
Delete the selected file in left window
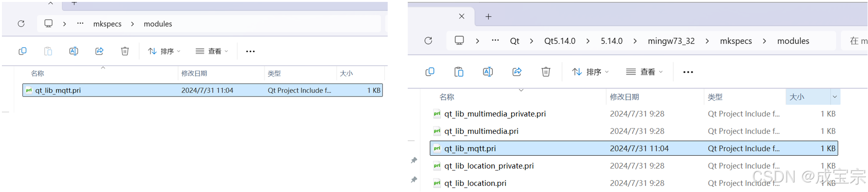[125, 51]
